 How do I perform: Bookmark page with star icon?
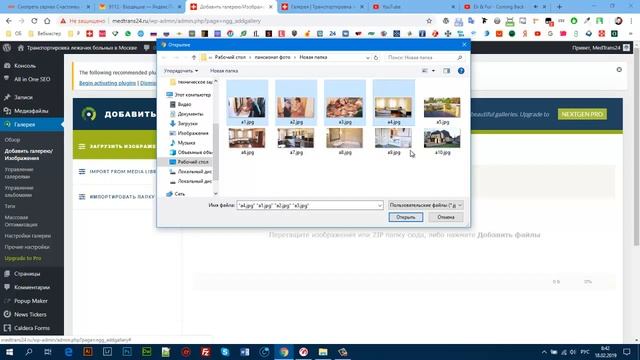tap(429, 21)
